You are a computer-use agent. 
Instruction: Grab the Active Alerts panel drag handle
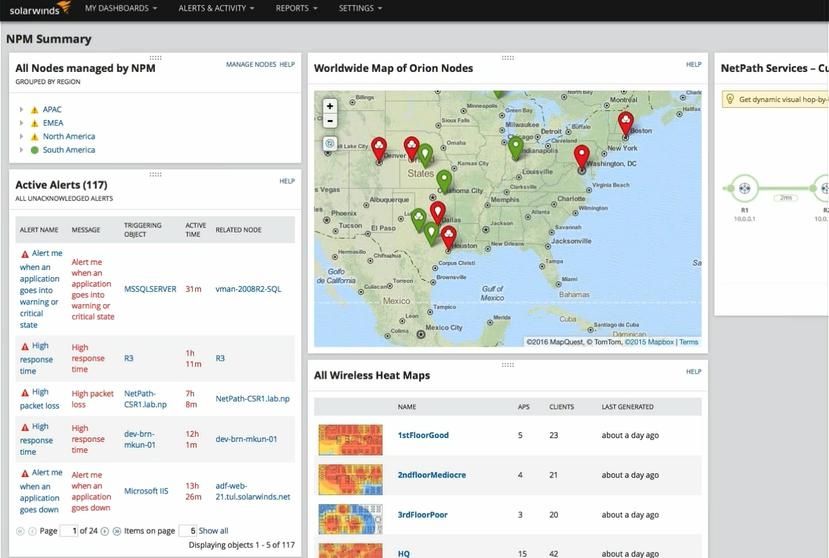tap(155, 175)
